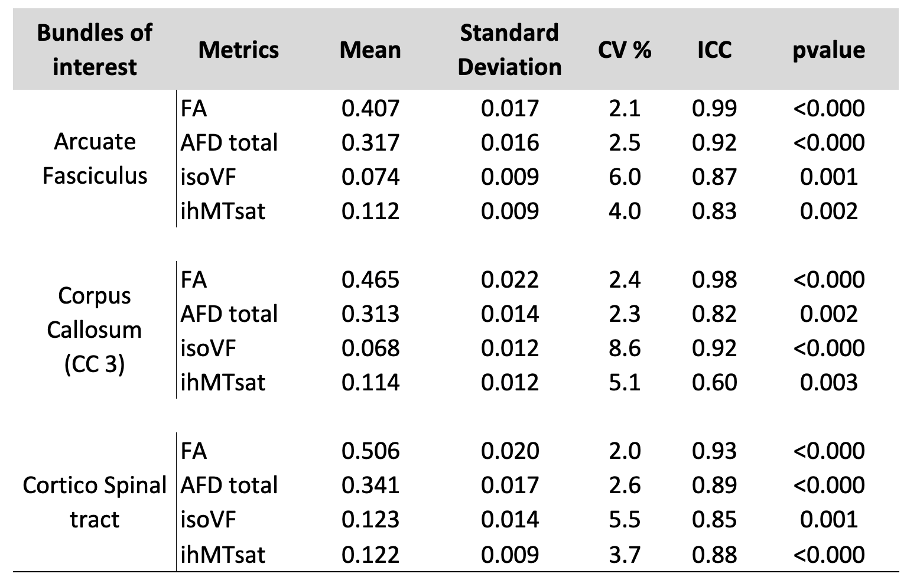Click the "Mean" column header
Screen dimensions: 908x580
(370, 50)
